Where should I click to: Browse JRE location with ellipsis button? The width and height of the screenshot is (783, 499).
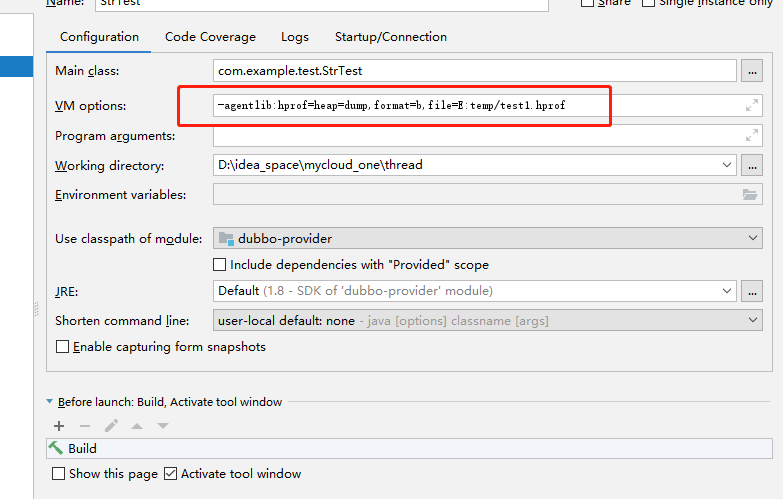(752, 291)
